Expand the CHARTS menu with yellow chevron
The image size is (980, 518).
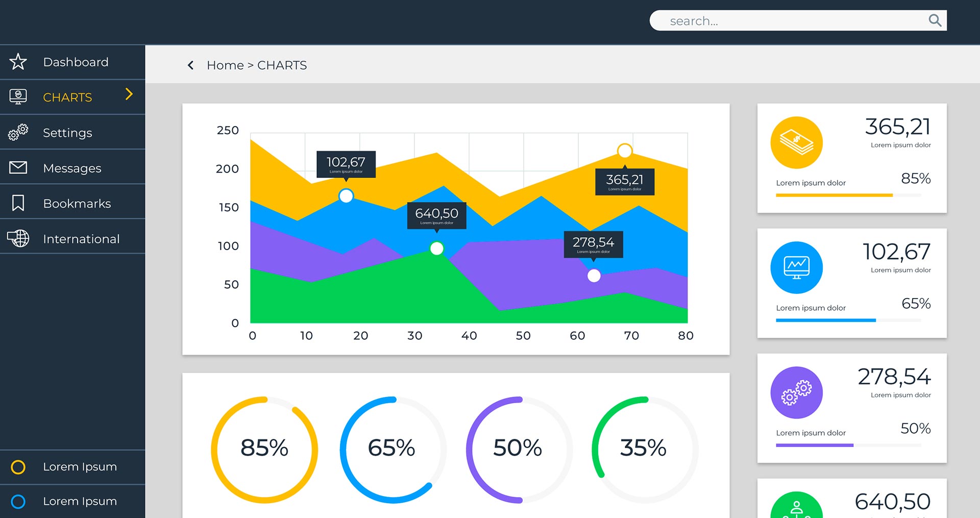tap(129, 94)
